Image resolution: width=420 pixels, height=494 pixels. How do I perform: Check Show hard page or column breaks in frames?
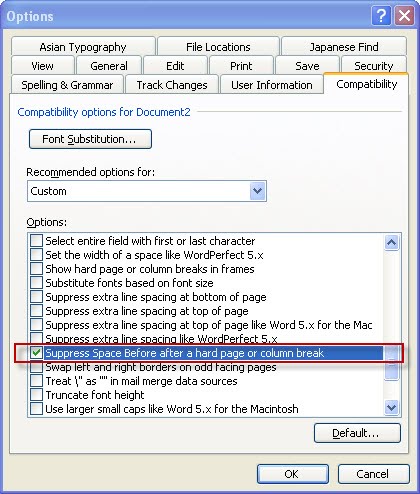click(36, 268)
